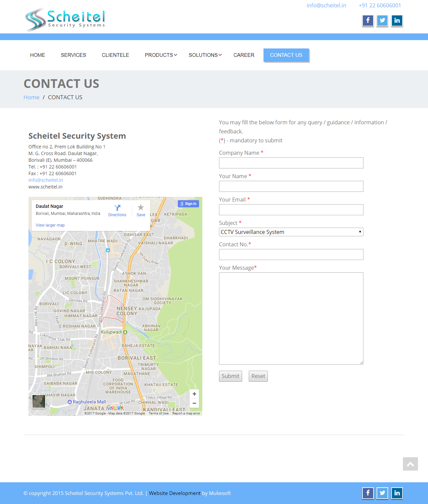Click Report a map error
This screenshot has height=504, width=428.
(x=186, y=413)
